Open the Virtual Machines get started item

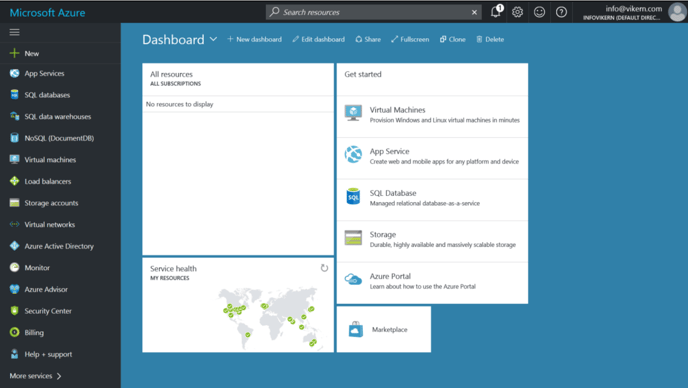[432, 115]
